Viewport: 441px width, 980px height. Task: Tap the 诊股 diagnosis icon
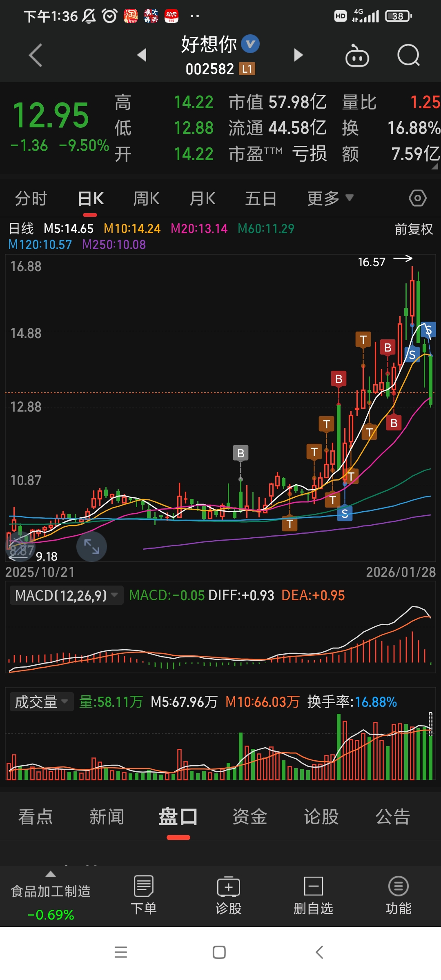tap(229, 895)
